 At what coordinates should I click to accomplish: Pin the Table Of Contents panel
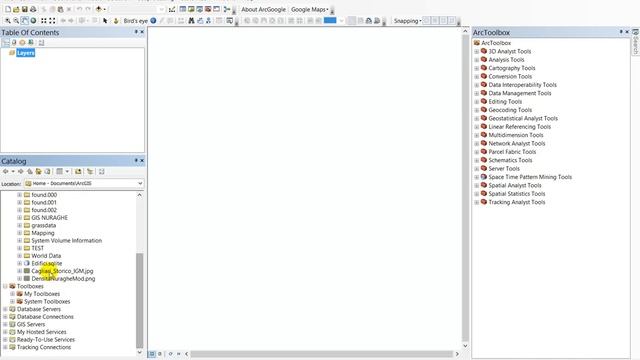(x=136, y=32)
